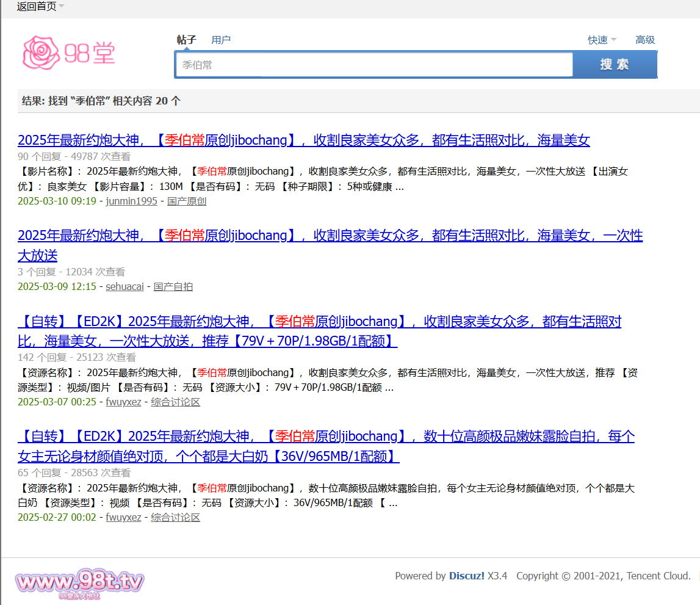Focus the search input containing 季伯常
Screen dimensions: 700x605
coord(373,65)
